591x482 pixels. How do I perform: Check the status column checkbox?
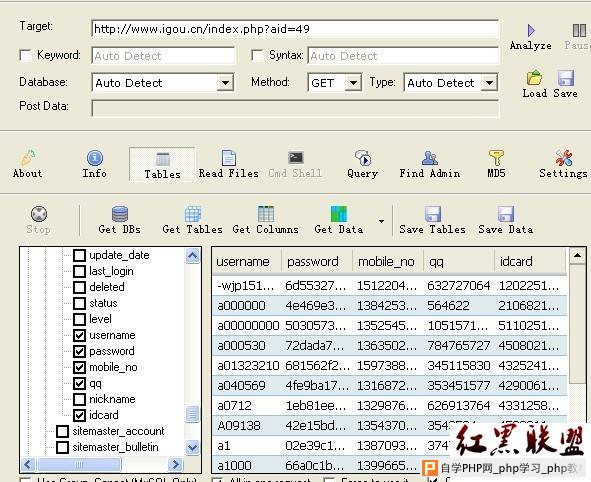pos(79,303)
